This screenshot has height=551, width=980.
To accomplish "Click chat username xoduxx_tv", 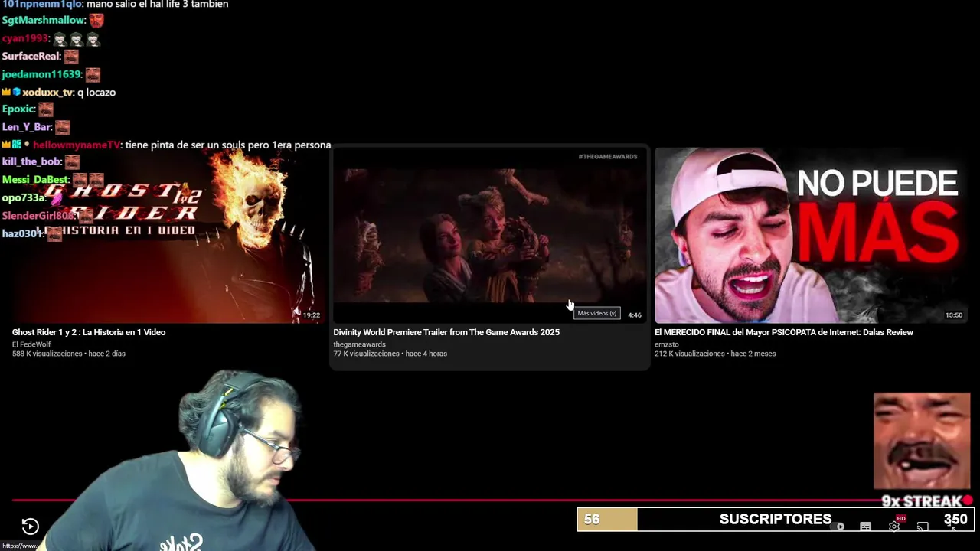I will point(47,92).
